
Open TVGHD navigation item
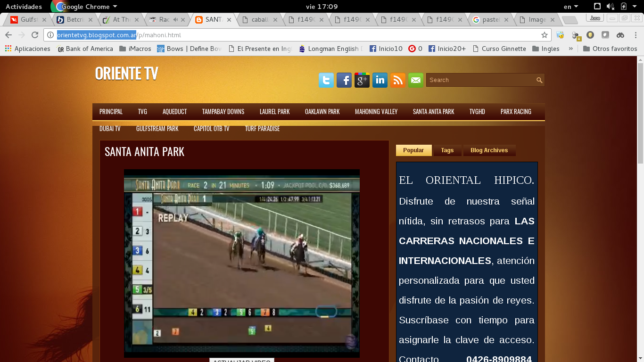tap(477, 112)
